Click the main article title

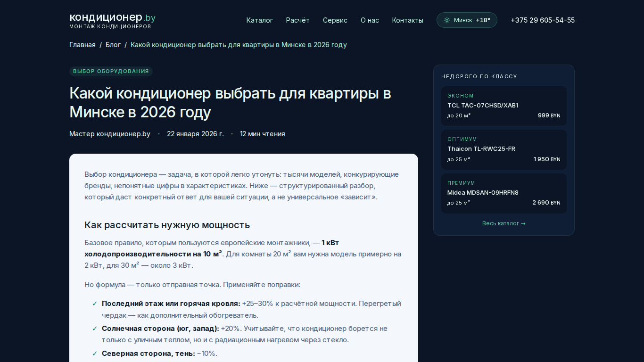[x=230, y=103]
